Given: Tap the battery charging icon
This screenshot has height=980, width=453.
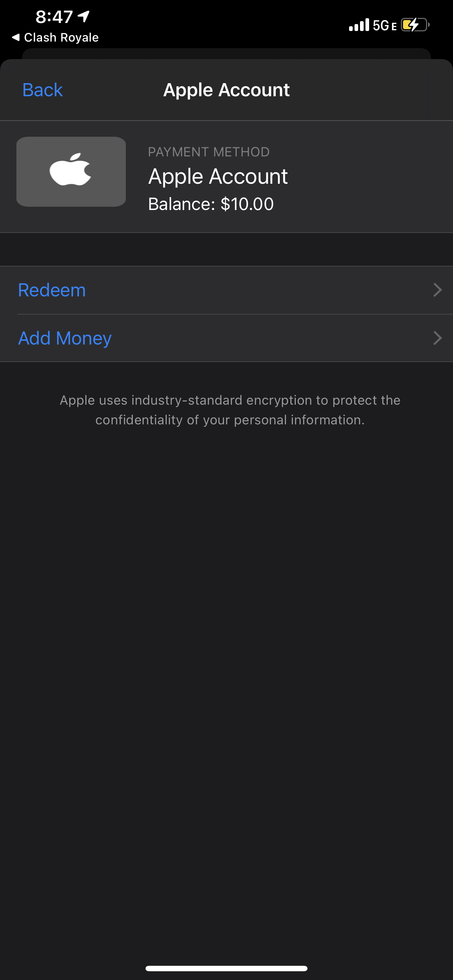Looking at the screenshot, I should [415, 25].
